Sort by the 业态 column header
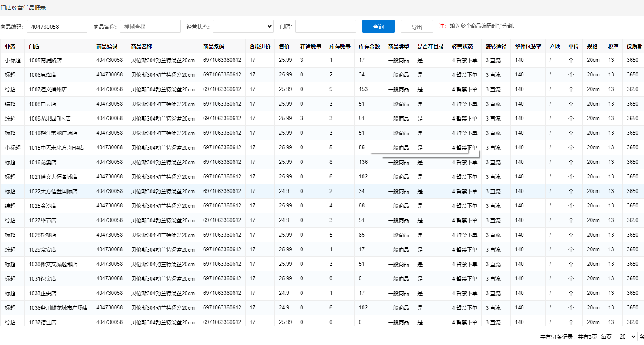 [10, 47]
